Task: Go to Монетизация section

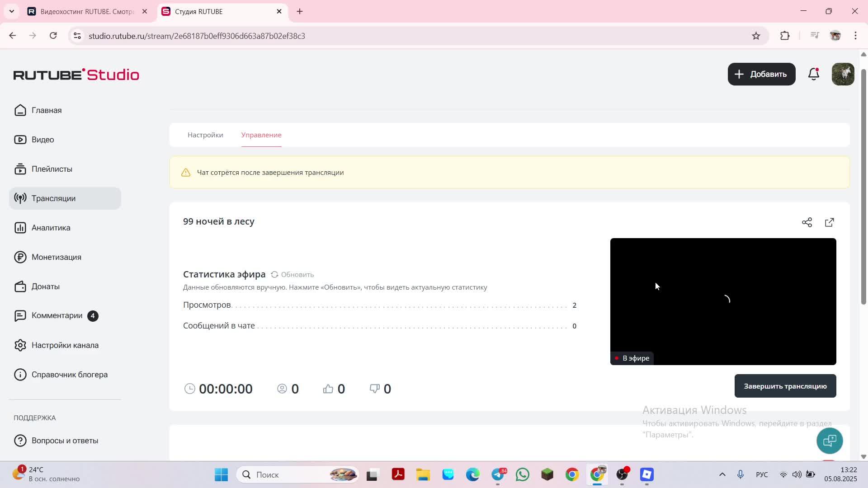Action: pos(56,257)
